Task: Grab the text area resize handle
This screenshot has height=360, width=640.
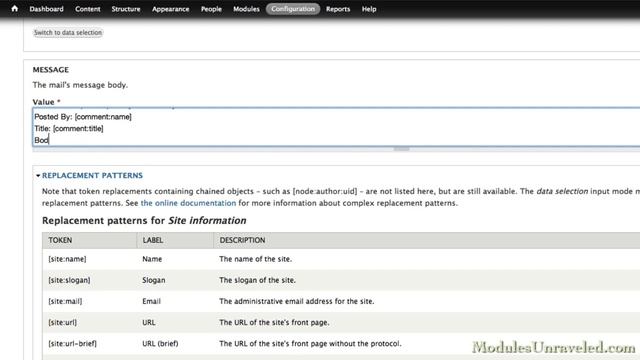Action: point(401,149)
